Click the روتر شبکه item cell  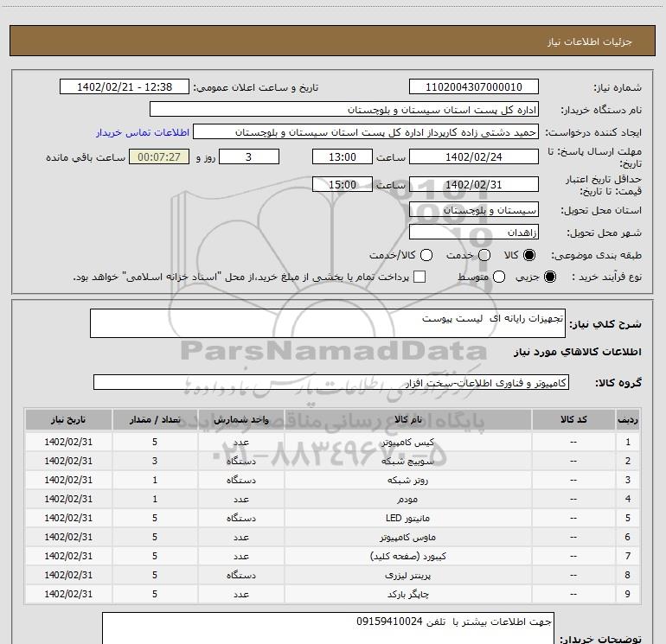coord(407,480)
